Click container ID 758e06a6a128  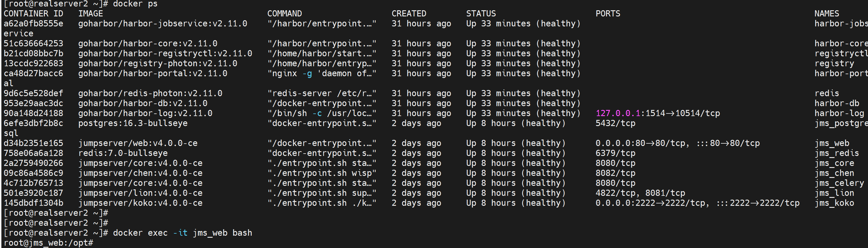(x=33, y=153)
